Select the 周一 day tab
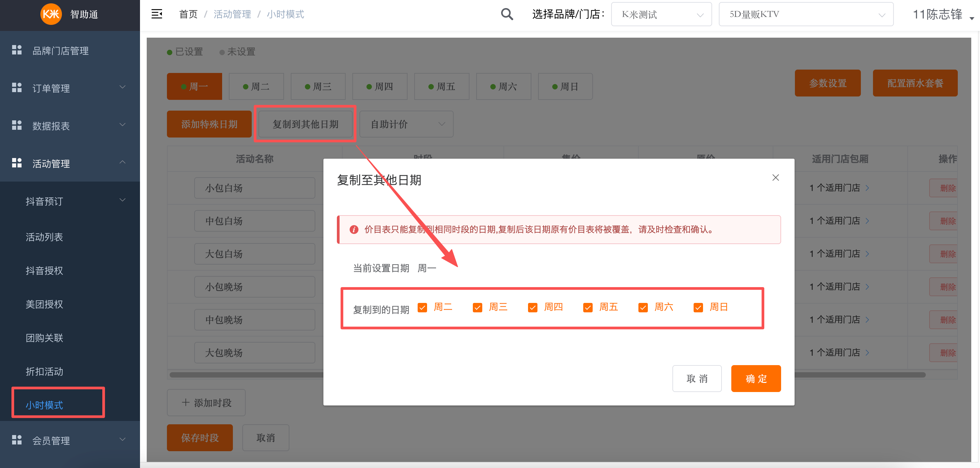 (195, 86)
